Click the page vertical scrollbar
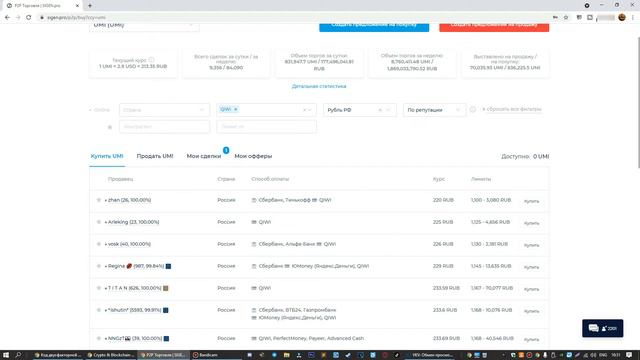Viewport: 640px width, 360px height. point(638,102)
